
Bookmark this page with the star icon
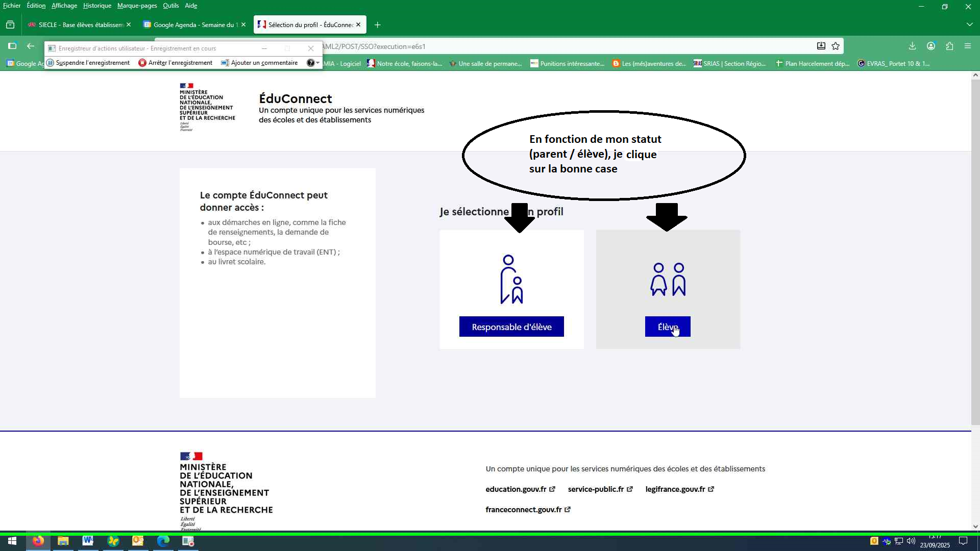[836, 46]
